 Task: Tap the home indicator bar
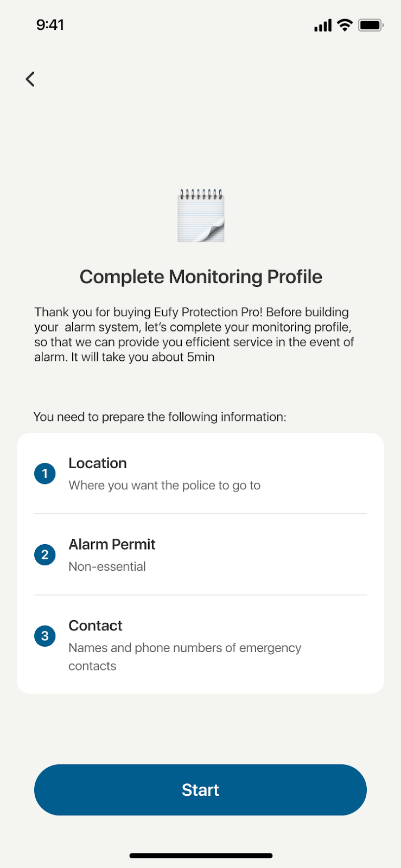click(201, 856)
